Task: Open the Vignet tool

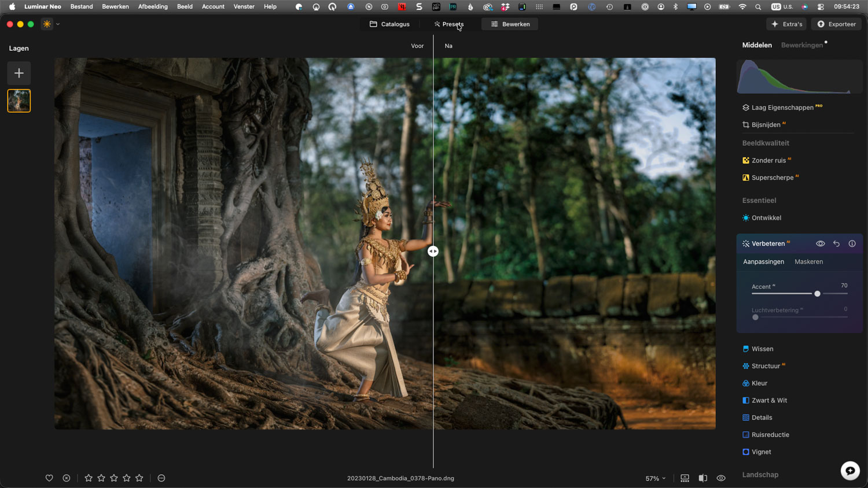Action: point(757,452)
